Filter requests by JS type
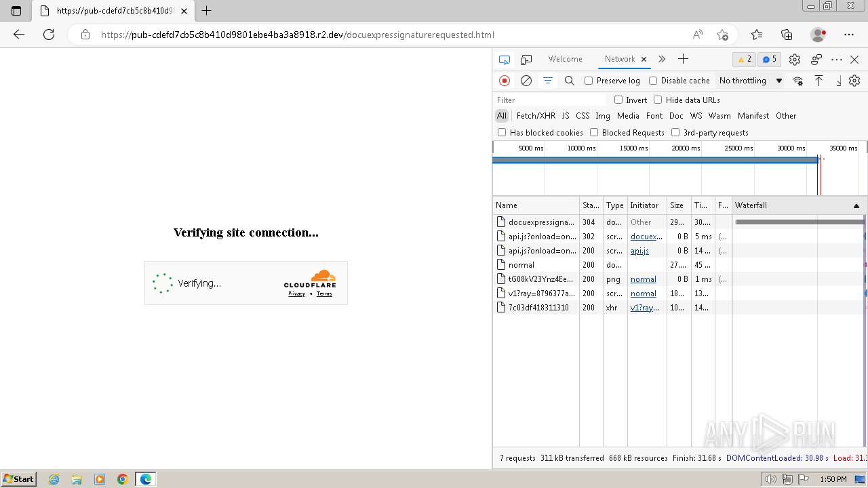This screenshot has width=868, height=488. point(566,116)
